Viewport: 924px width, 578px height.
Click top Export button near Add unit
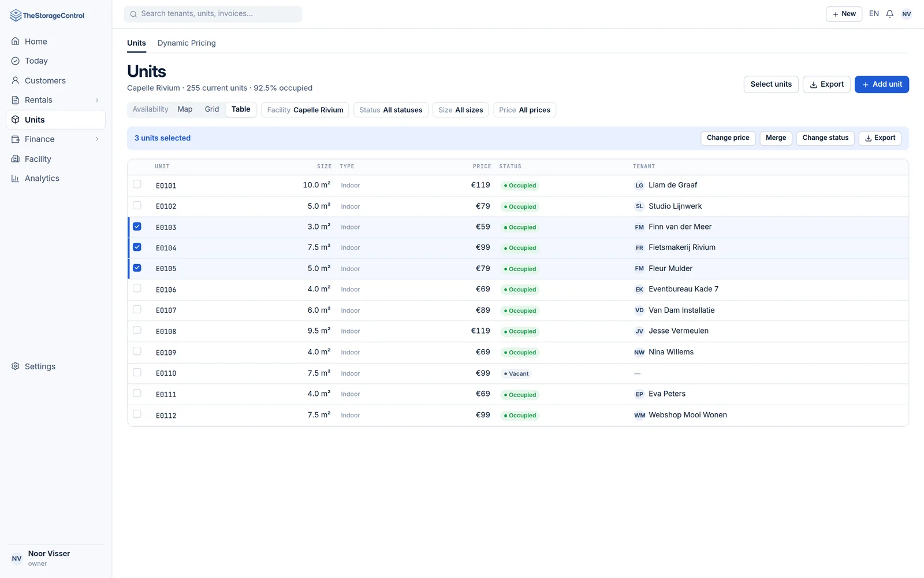[826, 84]
